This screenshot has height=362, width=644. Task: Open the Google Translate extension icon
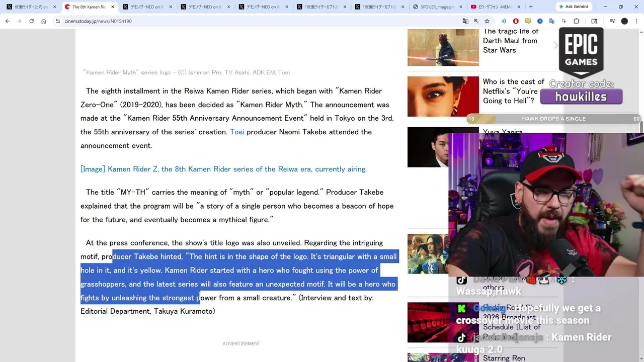click(x=552, y=21)
